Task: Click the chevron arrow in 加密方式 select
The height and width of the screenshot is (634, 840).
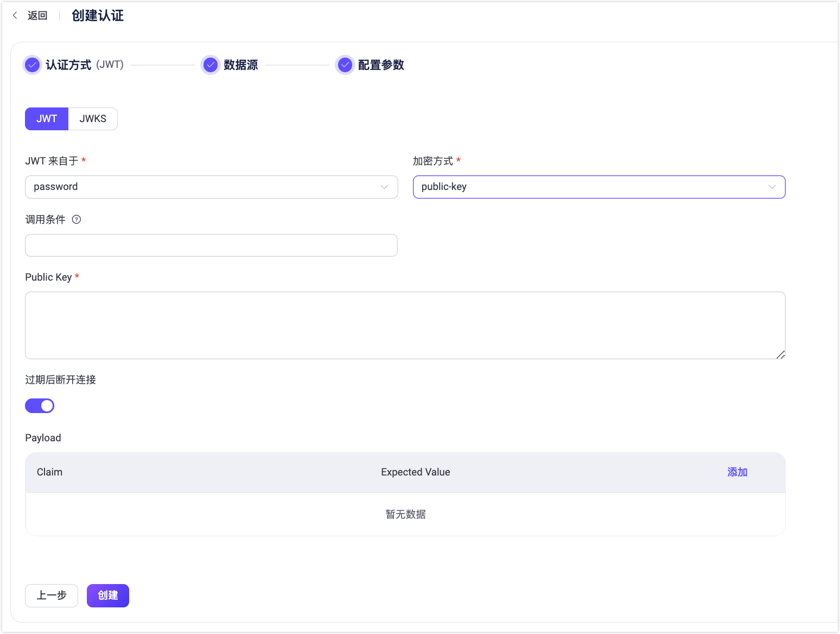Action: point(772,187)
